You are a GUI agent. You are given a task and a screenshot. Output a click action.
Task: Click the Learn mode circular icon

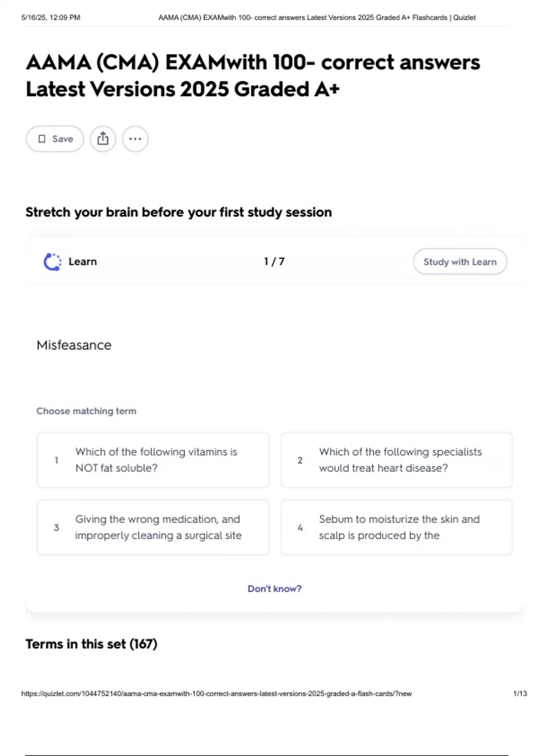coord(53,262)
